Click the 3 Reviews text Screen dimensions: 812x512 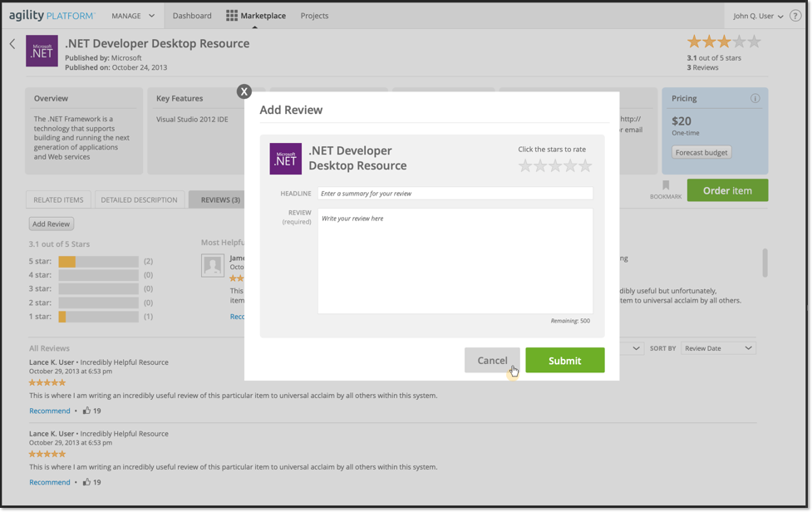(x=702, y=67)
